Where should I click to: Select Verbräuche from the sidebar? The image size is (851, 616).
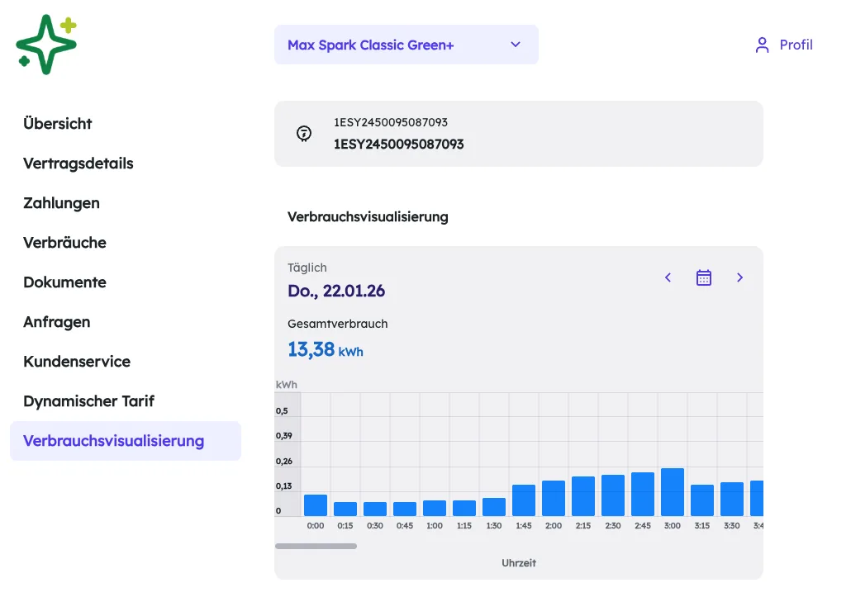pos(64,243)
